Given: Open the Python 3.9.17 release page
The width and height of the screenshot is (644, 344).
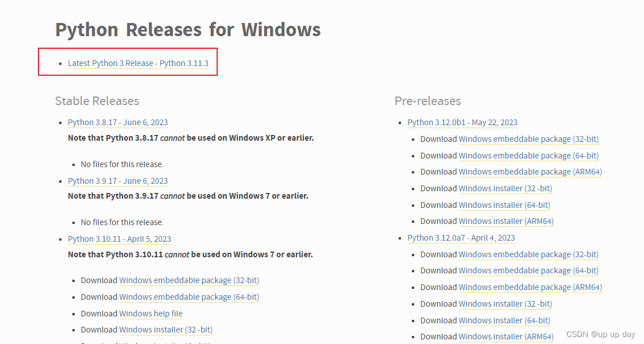Looking at the screenshot, I should coord(118,181).
